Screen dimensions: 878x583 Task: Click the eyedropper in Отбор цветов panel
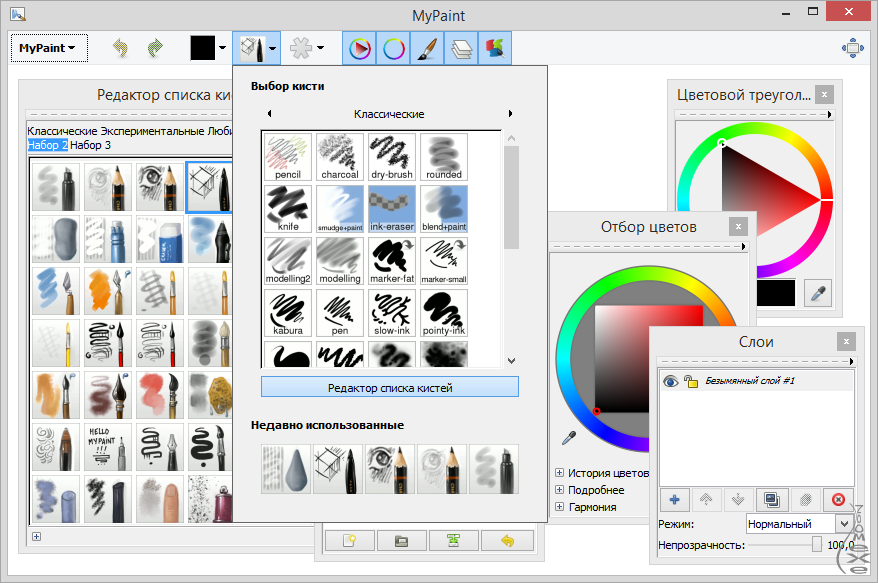coord(569,437)
